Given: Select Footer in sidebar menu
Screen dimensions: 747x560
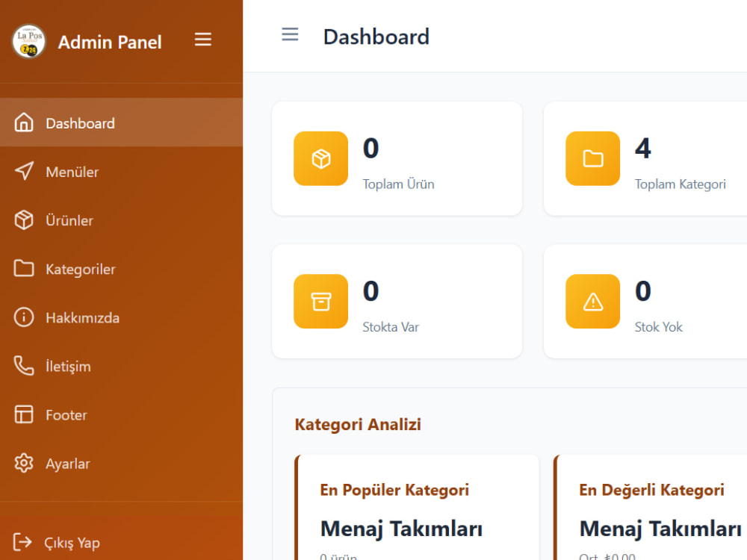Looking at the screenshot, I should (x=121, y=414).
